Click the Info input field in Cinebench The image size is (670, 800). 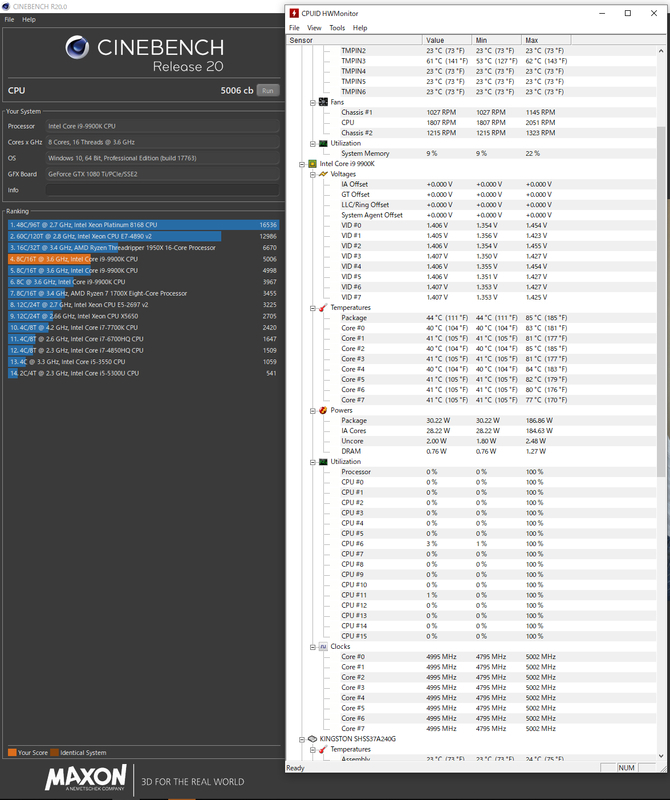162,190
